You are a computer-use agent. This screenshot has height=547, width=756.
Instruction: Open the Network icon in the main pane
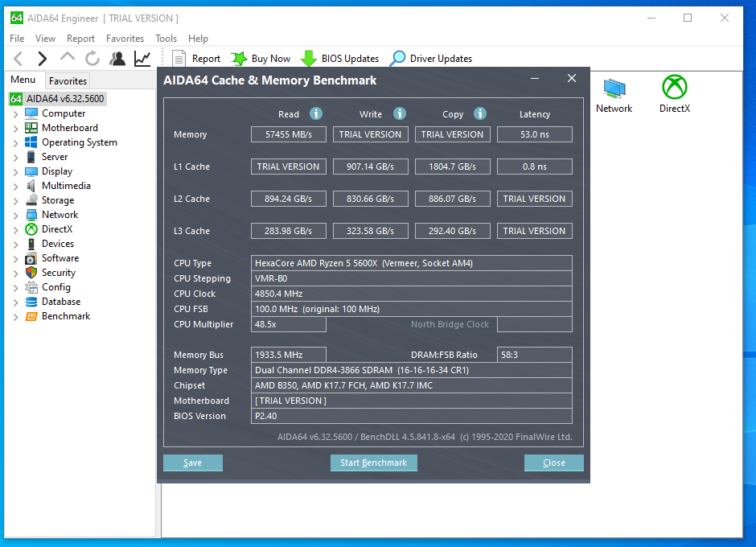[614, 88]
